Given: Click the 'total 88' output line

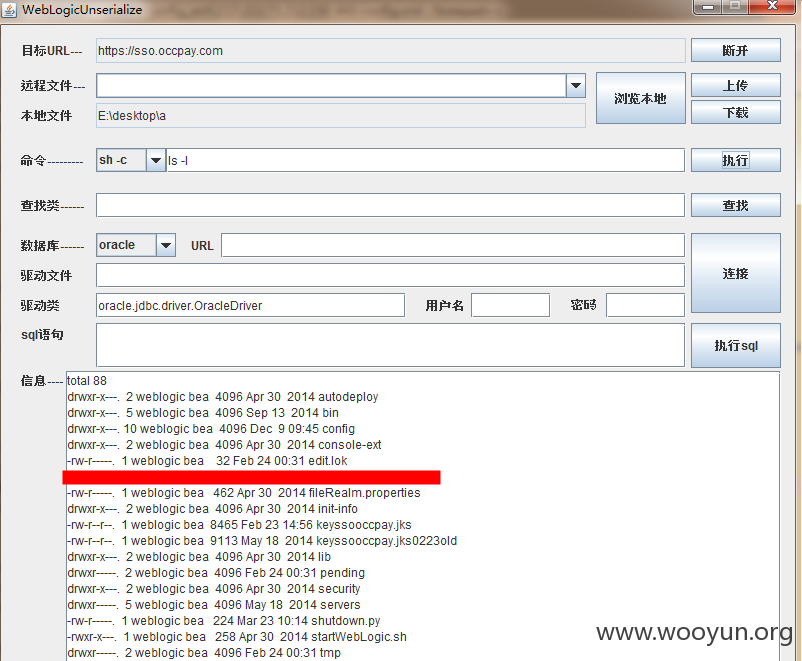Looking at the screenshot, I should click(87, 381).
